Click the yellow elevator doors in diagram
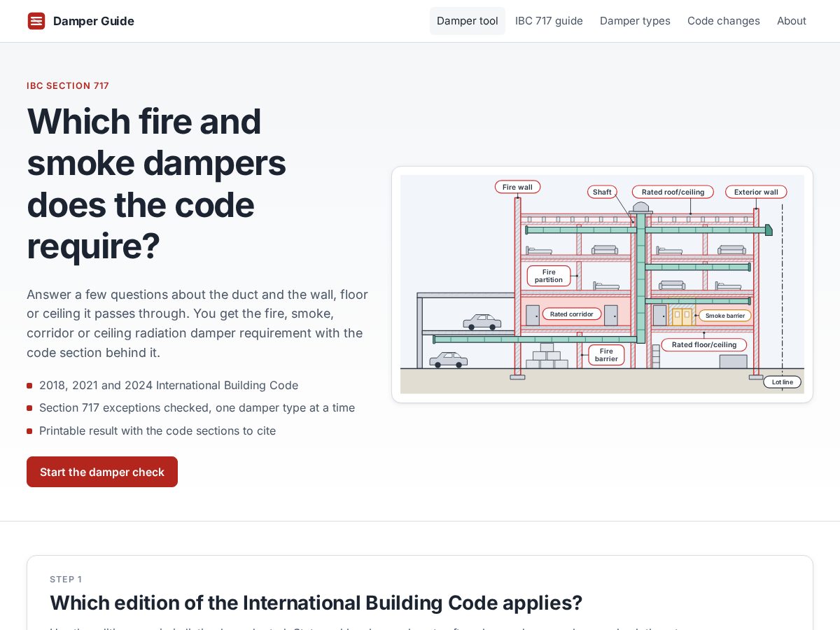The image size is (840, 630). pyautogui.click(x=682, y=317)
